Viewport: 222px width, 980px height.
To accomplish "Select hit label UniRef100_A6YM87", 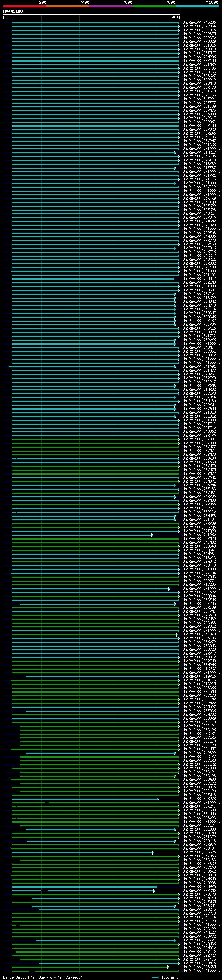I will click(199, 439).
